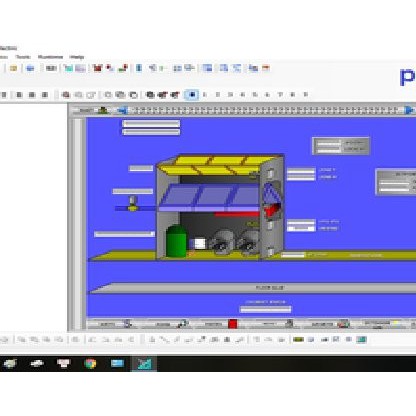Image resolution: width=416 pixels, height=416 pixels.
Task: Click the gray floor slab bar
Action: 253,288
